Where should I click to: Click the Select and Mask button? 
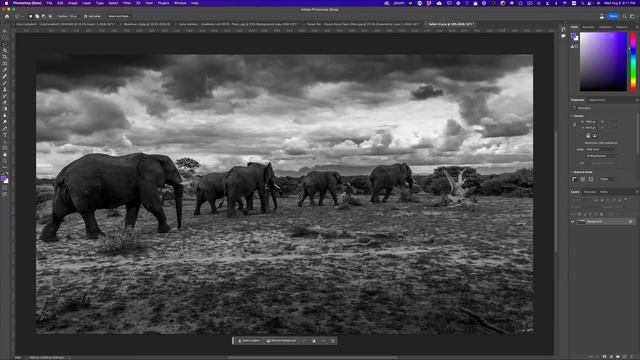click(119, 16)
